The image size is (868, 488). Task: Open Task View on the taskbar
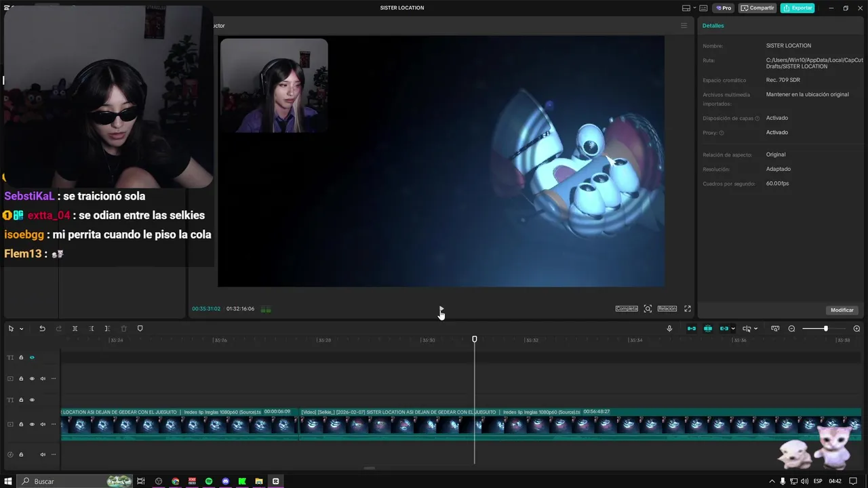(141, 481)
